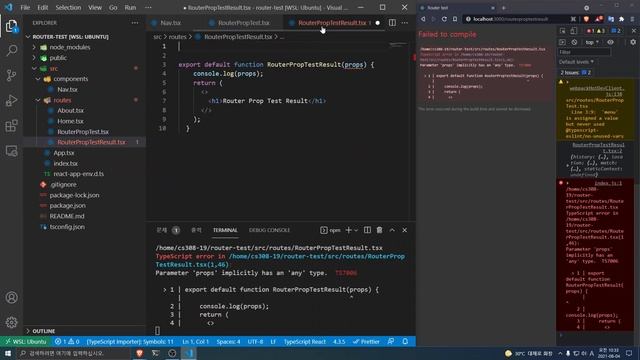Image resolution: width=640 pixels, height=360 pixels.
Task: Activate DevTools inspect element picker
Action: tap(563, 31)
